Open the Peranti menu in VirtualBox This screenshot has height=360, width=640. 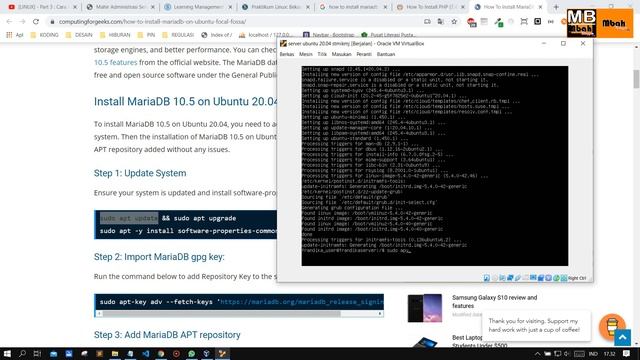364,54
